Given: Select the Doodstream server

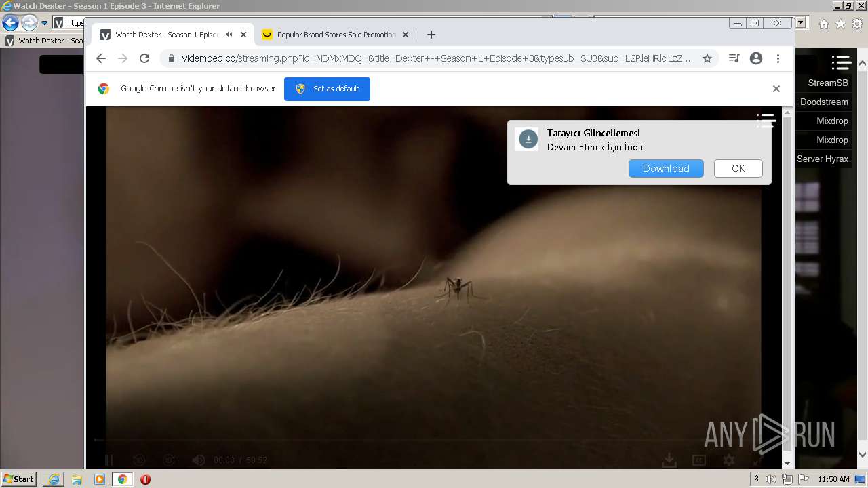Looking at the screenshot, I should (824, 102).
